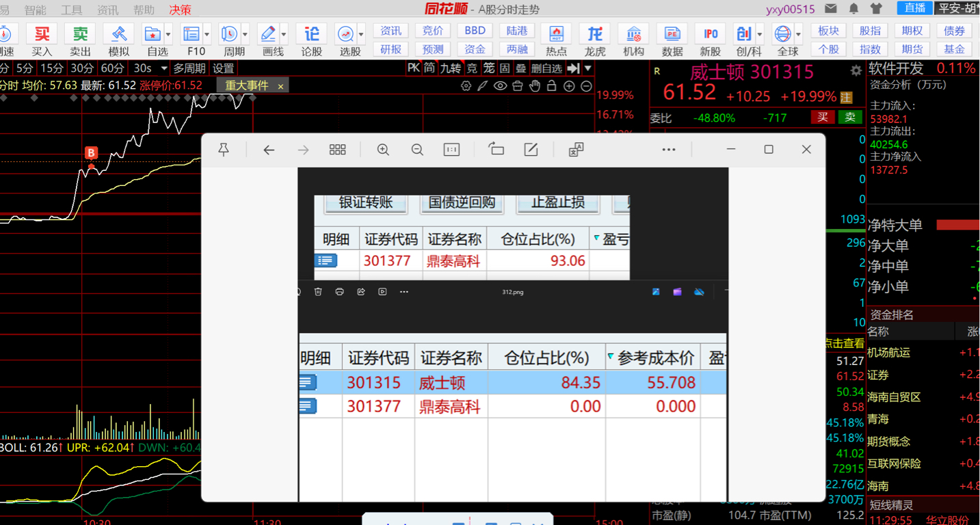Image resolution: width=980 pixels, height=525 pixels.
Task: Click the gear icon beside 威士顿 301315
Action: point(856,71)
